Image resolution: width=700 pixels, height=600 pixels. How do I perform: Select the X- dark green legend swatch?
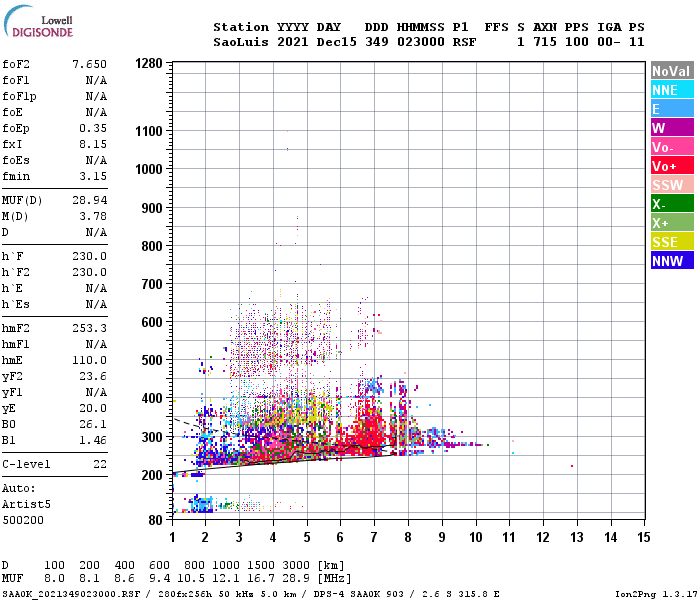pyautogui.click(x=672, y=204)
